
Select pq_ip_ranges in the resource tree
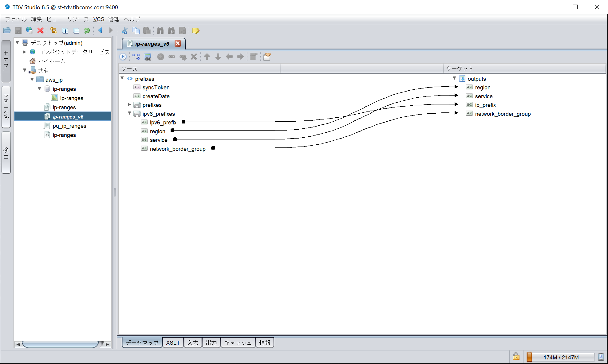click(x=69, y=126)
